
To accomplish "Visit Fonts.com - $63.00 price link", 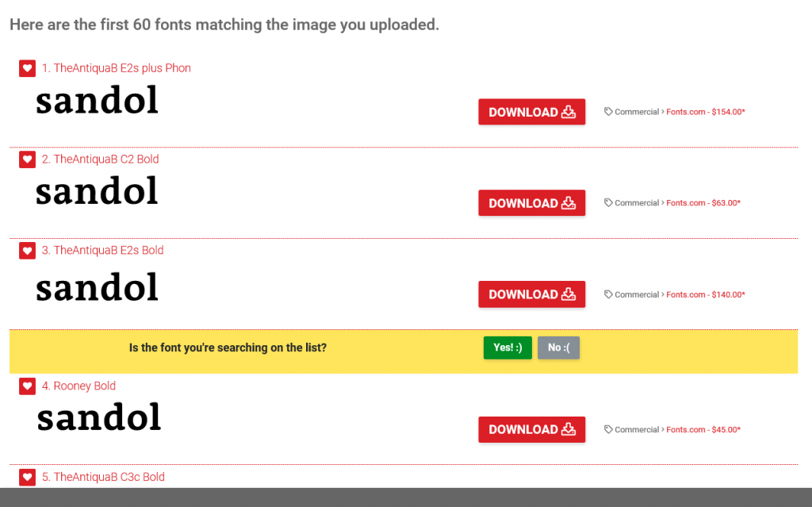I will (x=703, y=203).
